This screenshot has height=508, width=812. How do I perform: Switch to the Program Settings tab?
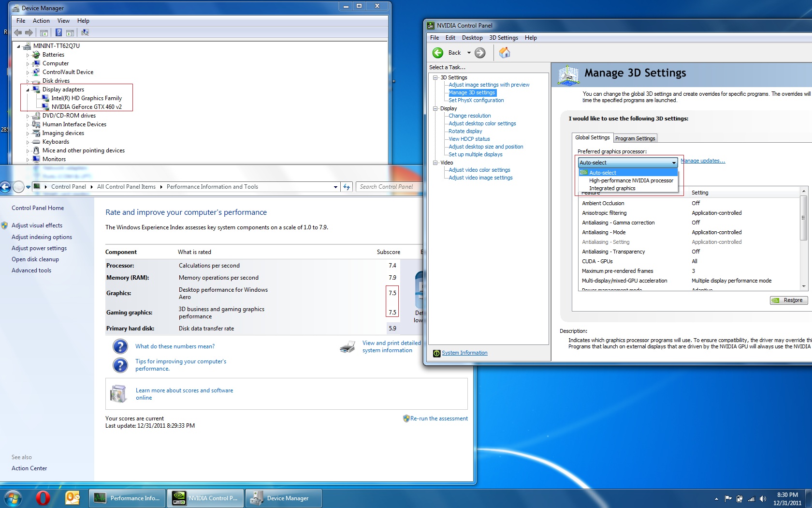click(x=635, y=138)
